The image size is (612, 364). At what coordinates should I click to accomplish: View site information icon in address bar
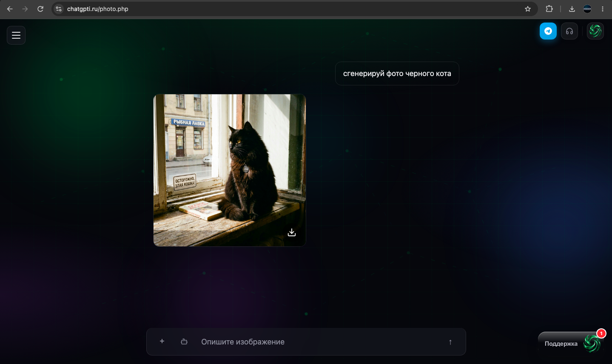[x=59, y=9]
